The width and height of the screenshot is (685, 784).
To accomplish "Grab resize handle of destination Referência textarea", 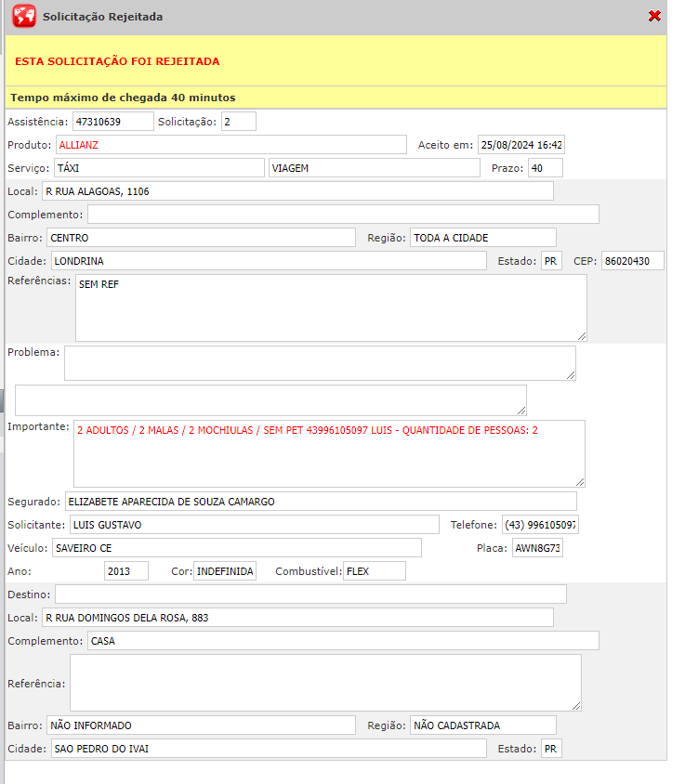I will click(x=576, y=706).
